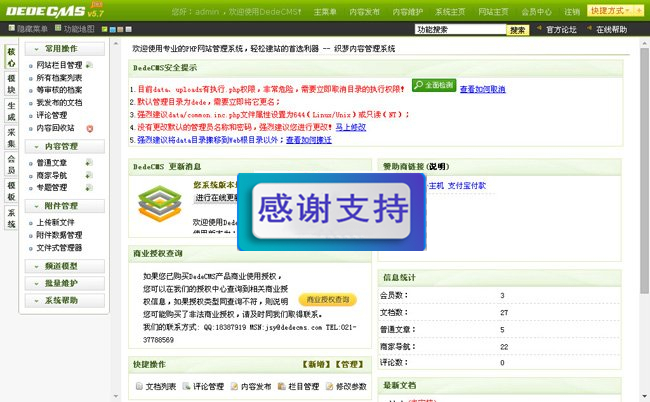This screenshot has height=402, width=650.
Task: Switch to the 采集 side tab
Action: (11, 138)
